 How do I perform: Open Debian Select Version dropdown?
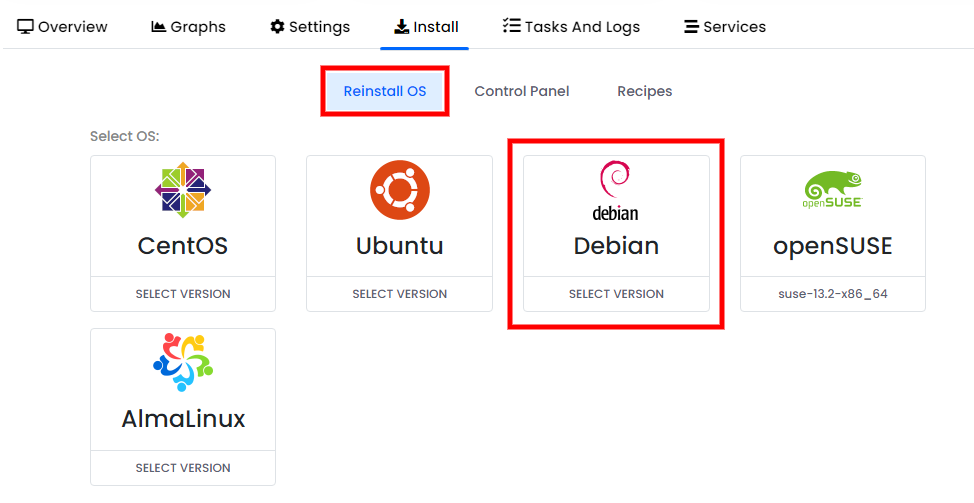tap(616, 294)
